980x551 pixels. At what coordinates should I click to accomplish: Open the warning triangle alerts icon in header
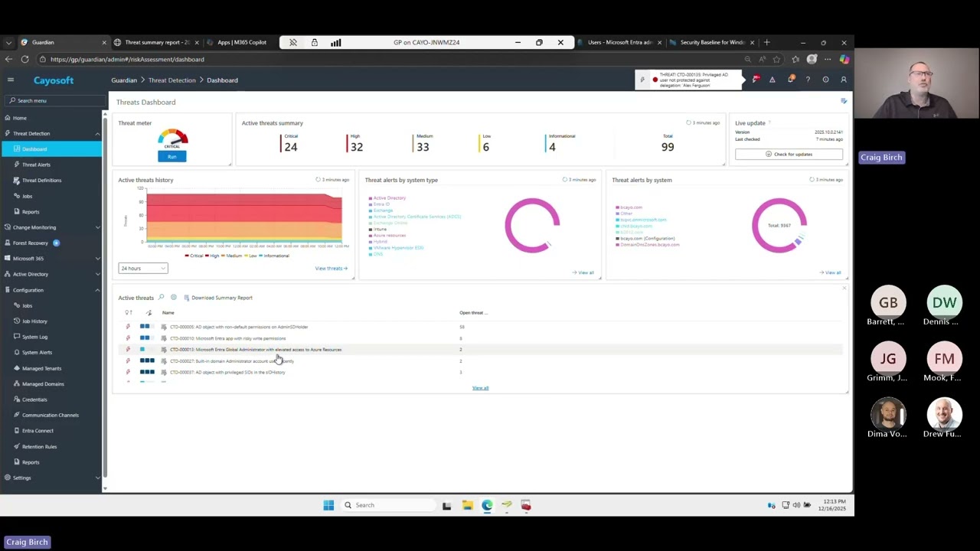(x=772, y=80)
